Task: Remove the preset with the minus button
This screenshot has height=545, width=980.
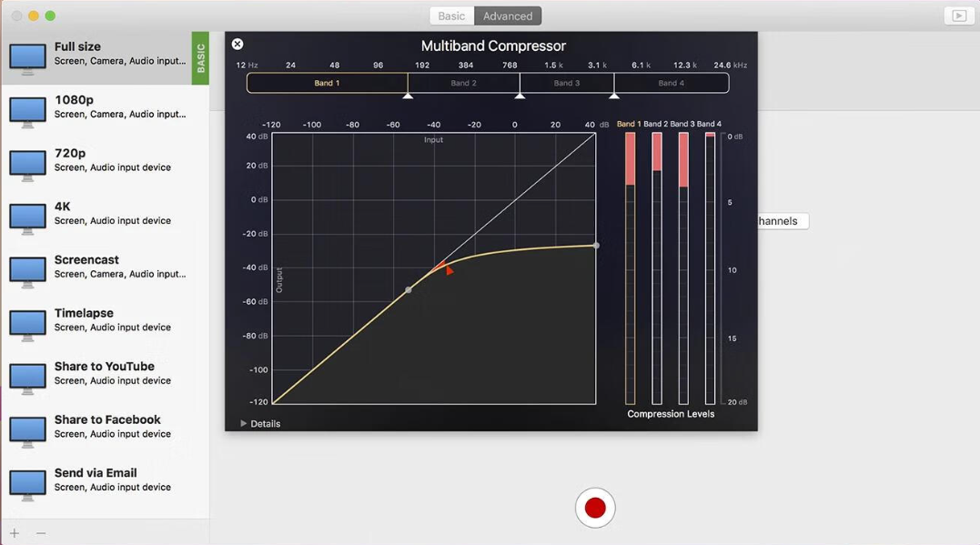Action: [41, 533]
